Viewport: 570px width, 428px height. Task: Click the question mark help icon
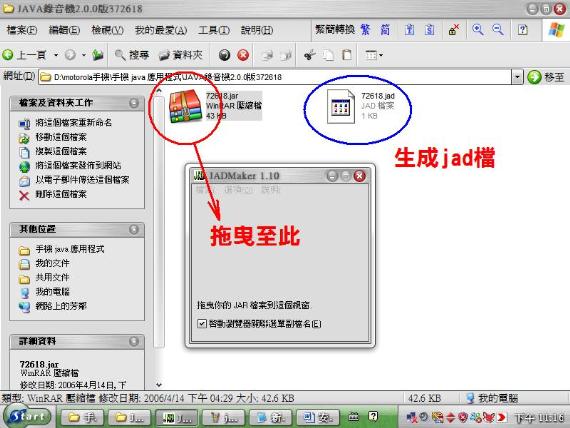pos(522,29)
